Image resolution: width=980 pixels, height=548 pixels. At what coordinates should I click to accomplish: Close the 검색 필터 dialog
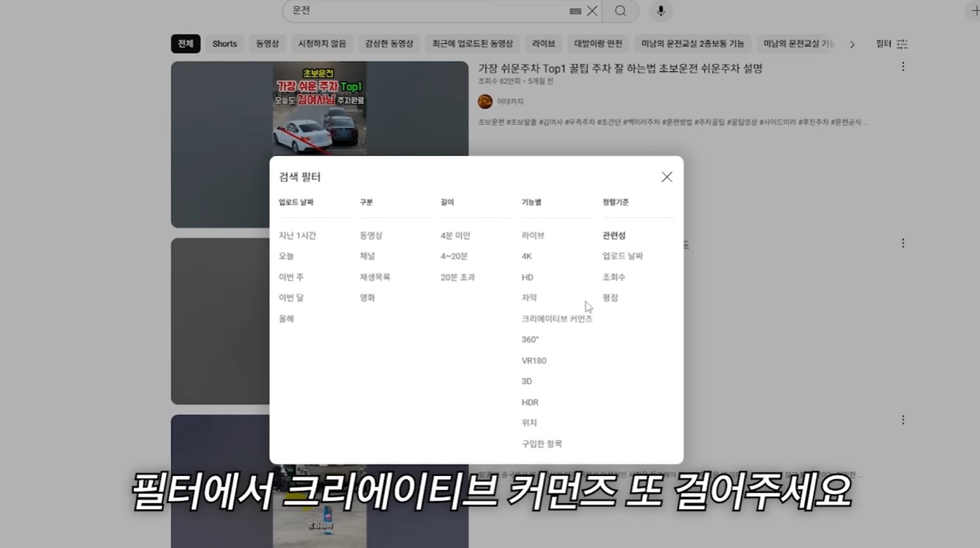667,177
